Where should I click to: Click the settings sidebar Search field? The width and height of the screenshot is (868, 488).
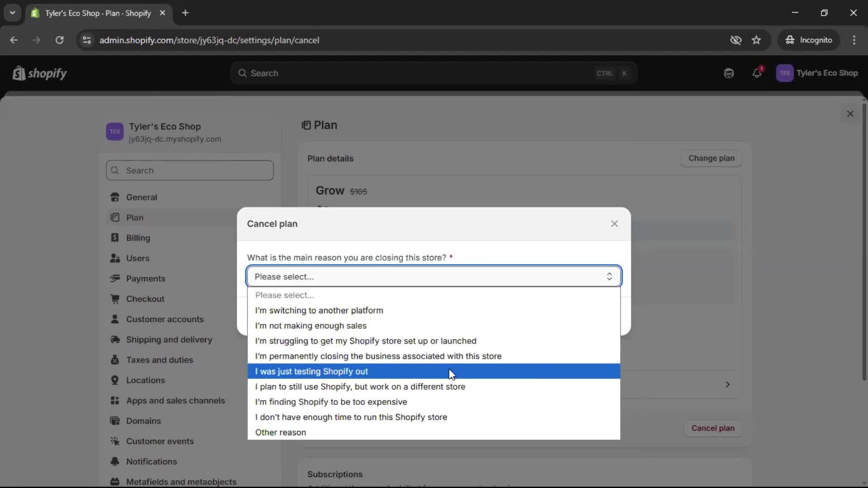(190, 171)
